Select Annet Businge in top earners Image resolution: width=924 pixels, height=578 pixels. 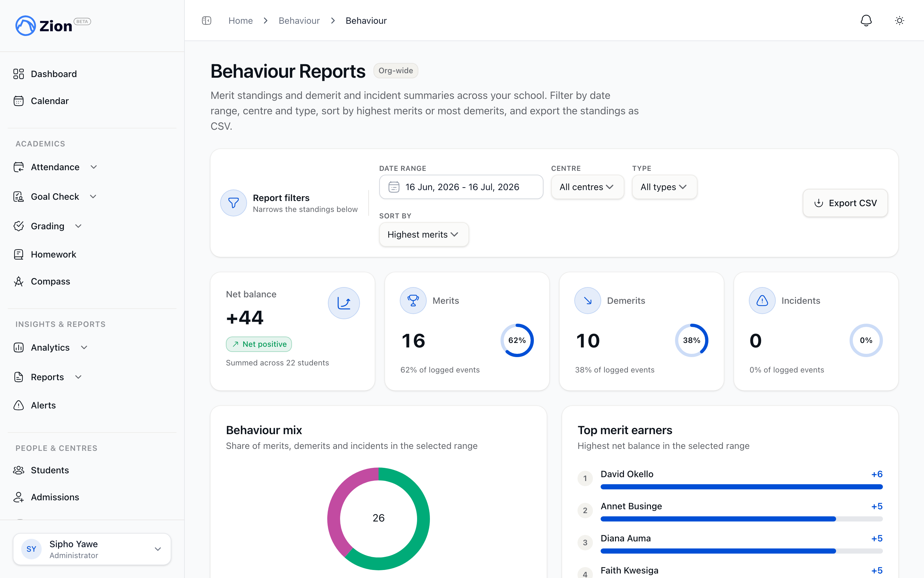(631, 506)
